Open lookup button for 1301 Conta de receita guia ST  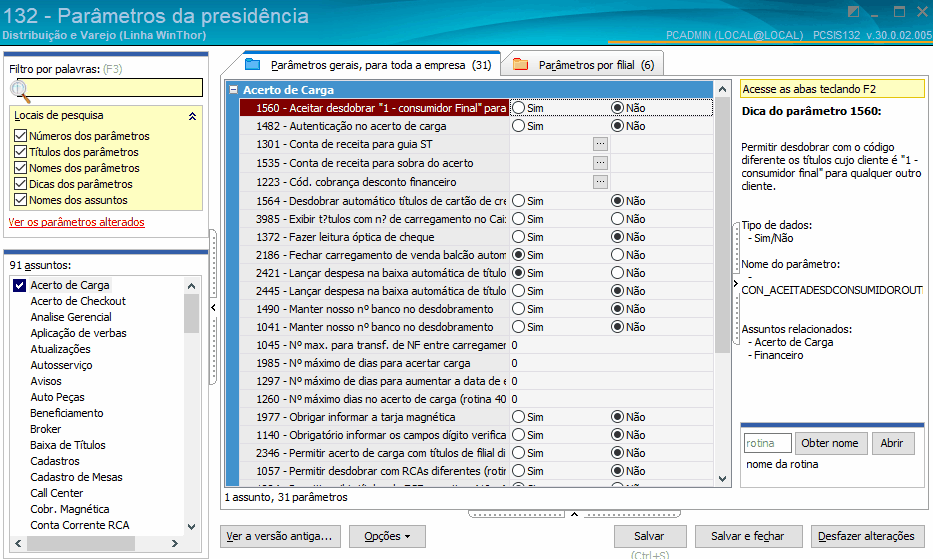[x=600, y=144]
